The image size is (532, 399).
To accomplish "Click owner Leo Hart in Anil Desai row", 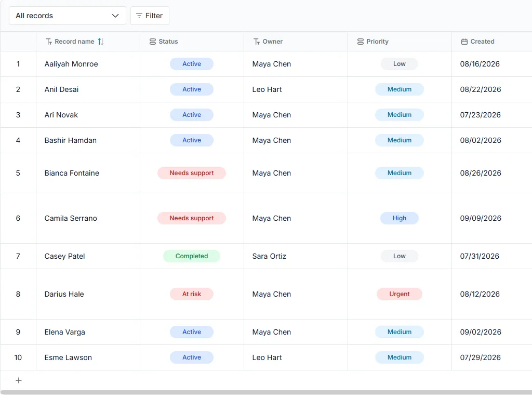I will [x=267, y=89].
